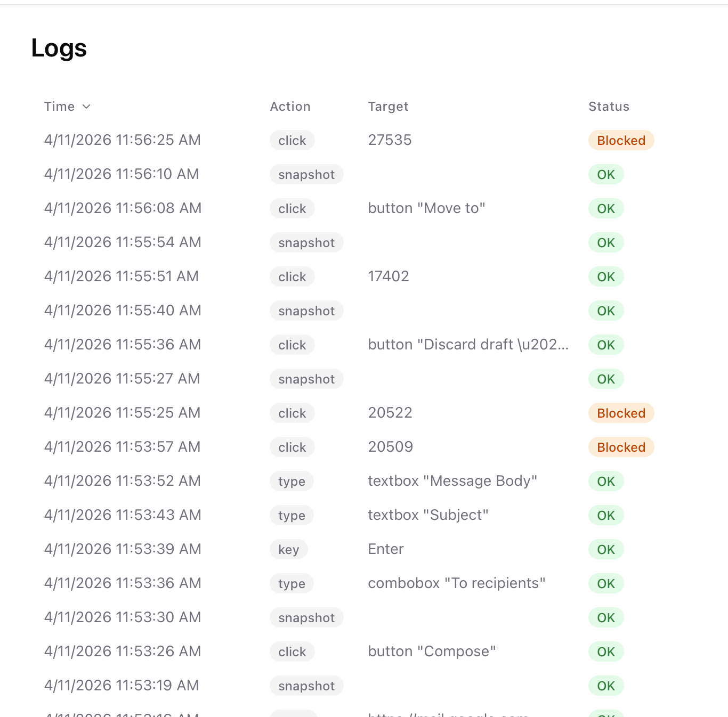The width and height of the screenshot is (728, 717).
Task: Select the Action column header
Action: (290, 107)
